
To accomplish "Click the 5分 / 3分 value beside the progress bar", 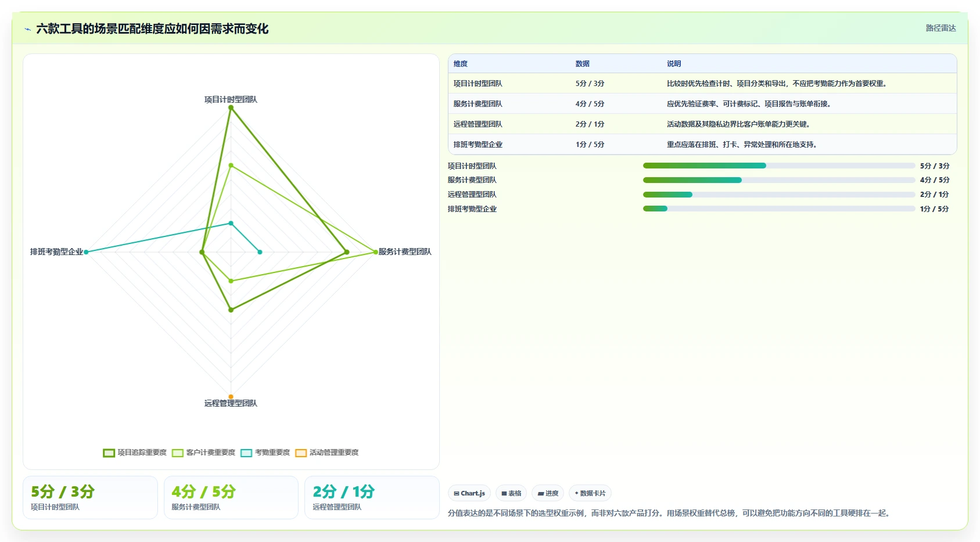I will click(x=934, y=166).
